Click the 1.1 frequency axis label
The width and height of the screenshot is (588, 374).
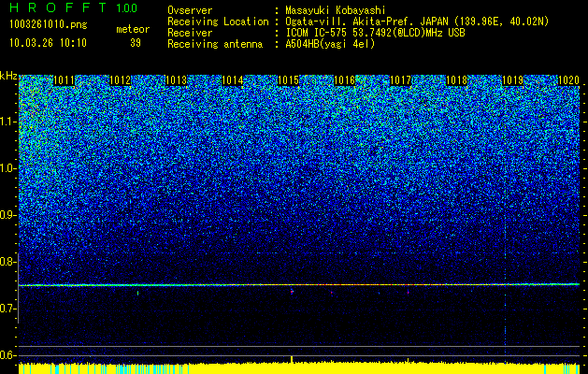click(8, 122)
